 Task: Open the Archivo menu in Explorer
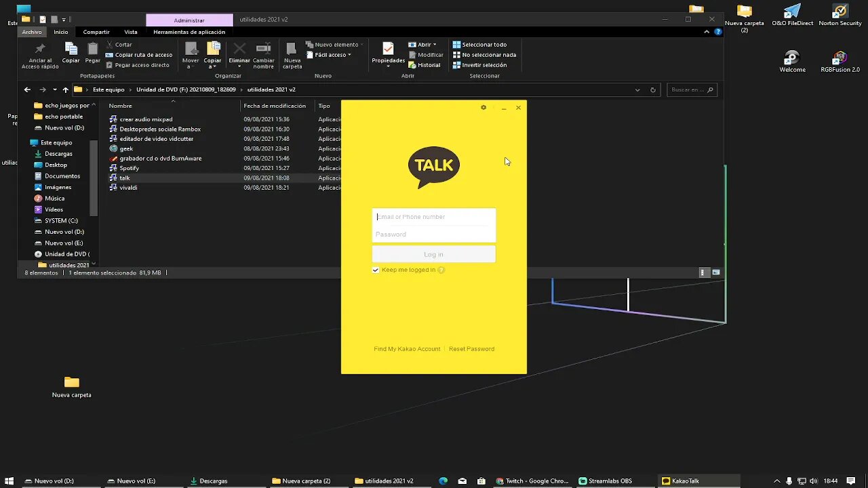click(31, 32)
